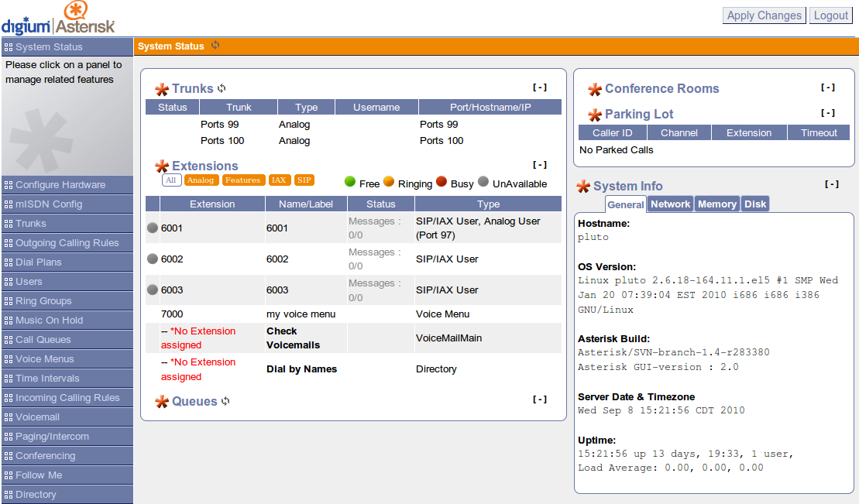Viewport: 859px width, 504px height.
Task: Click the Apply Changes button
Action: click(x=765, y=15)
